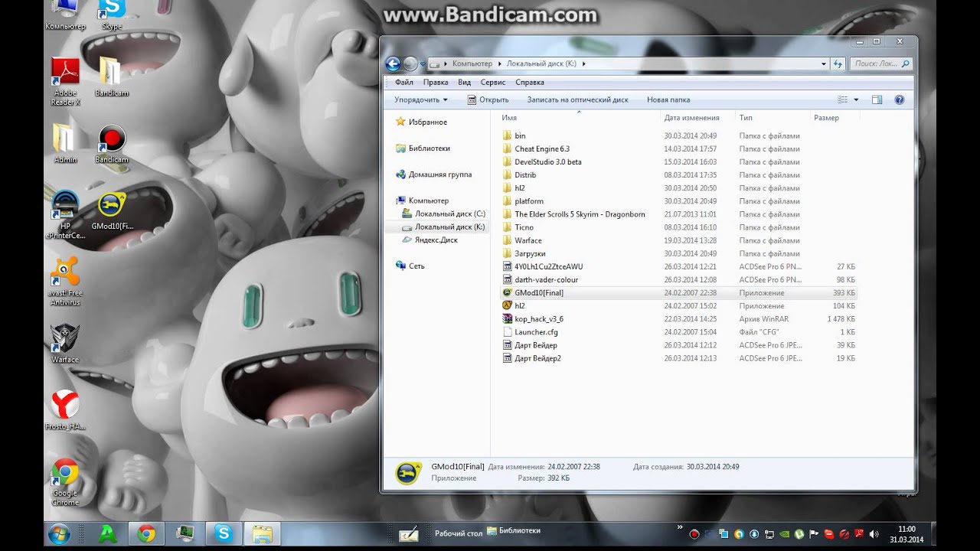The image size is (980, 551).
Task: Launch GMod10[Final] desktop shortcut
Action: coord(112,210)
